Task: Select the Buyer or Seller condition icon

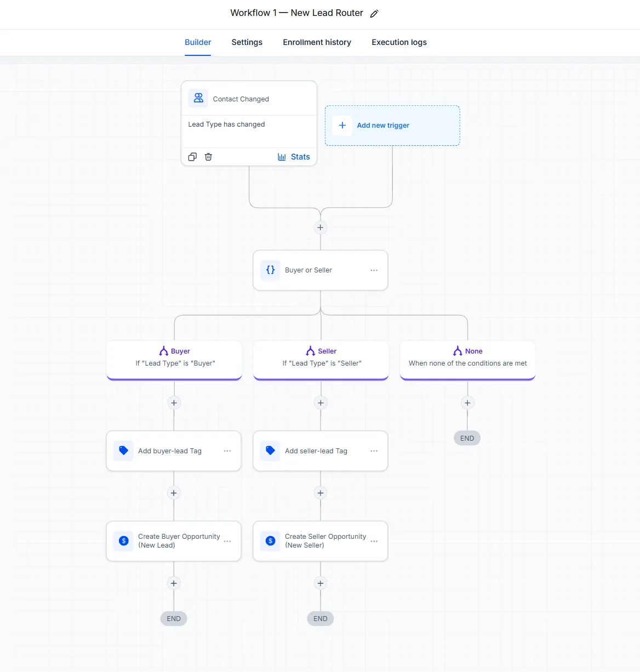Action: coord(271,270)
